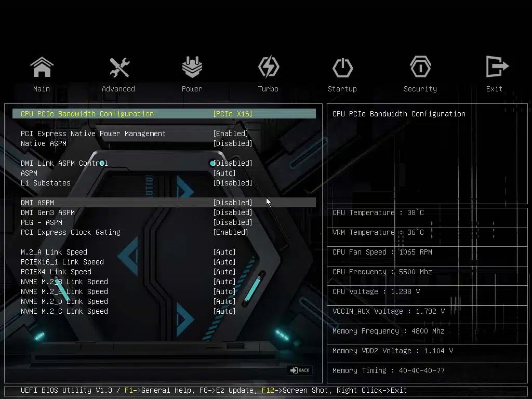Switch to the Advanced tab label
The width and height of the screenshot is (532, 399).
118,89
